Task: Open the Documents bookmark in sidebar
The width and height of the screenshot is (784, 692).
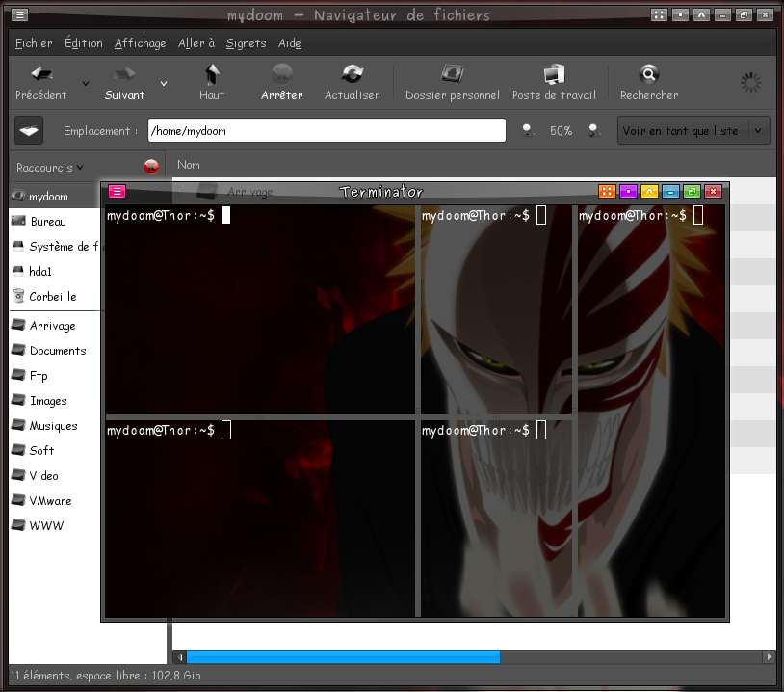Action: [55, 350]
